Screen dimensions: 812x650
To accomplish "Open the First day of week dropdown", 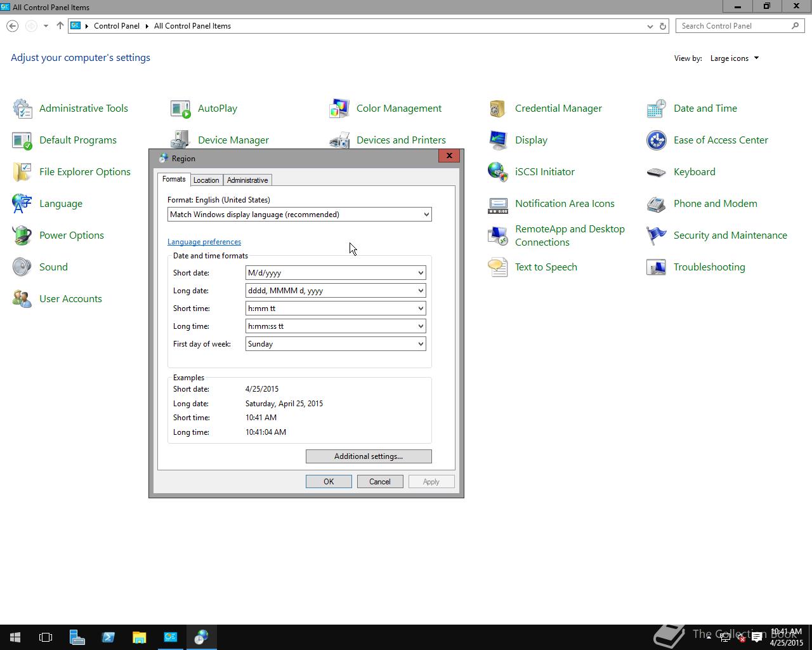I will 335,344.
